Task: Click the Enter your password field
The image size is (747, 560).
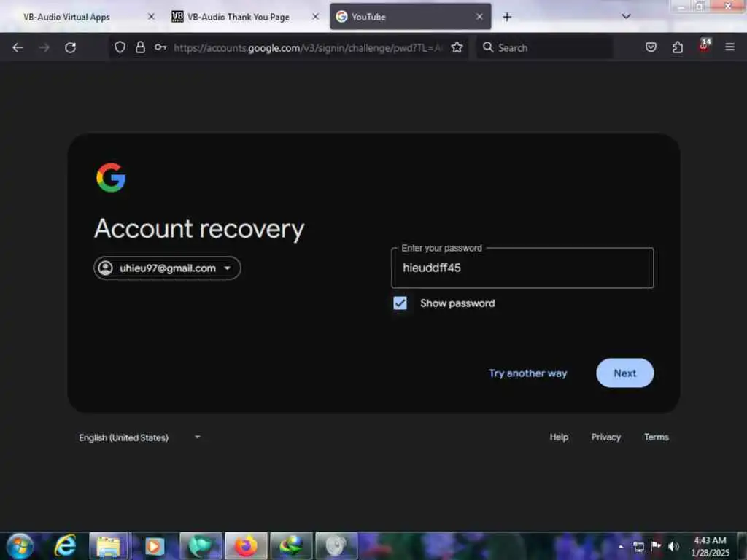Action: point(522,268)
